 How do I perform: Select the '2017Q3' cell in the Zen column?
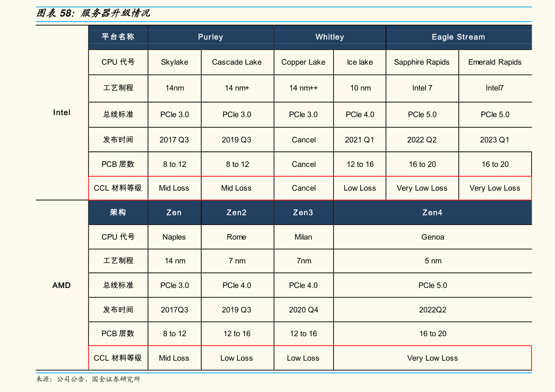pos(174,310)
